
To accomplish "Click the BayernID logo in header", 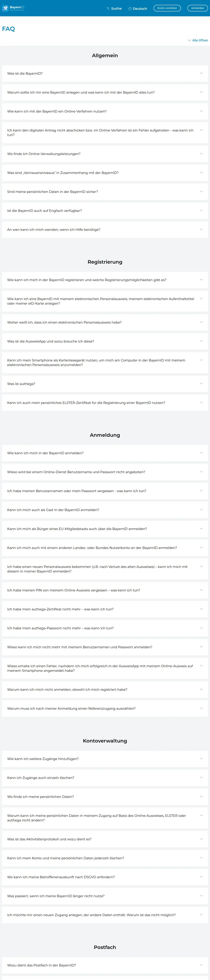I will [x=13, y=8].
